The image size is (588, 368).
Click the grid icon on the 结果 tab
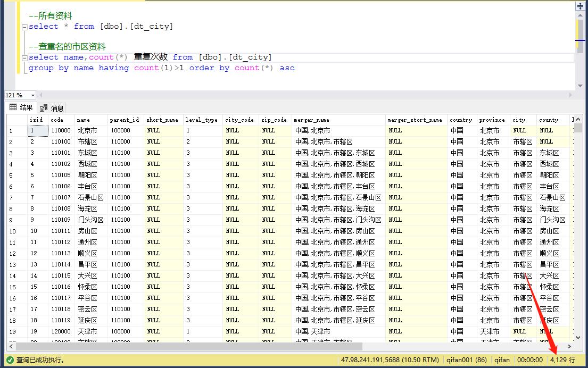13,107
